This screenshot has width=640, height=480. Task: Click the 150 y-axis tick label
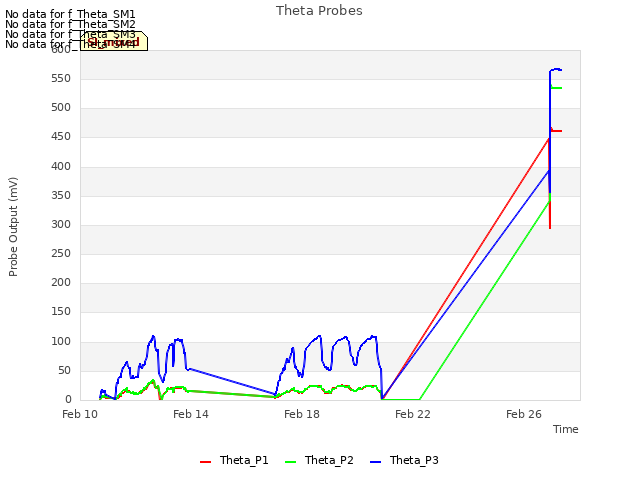pyautogui.click(x=61, y=311)
